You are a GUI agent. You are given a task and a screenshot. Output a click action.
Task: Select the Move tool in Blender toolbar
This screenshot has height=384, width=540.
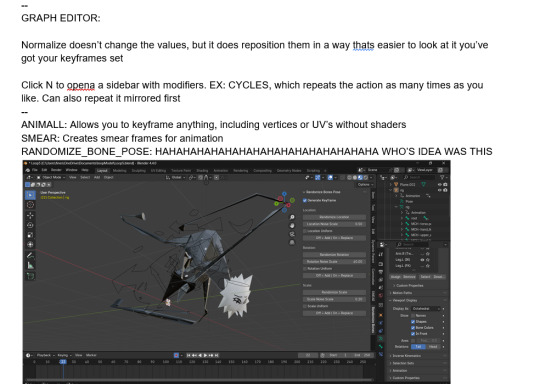(x=30, y=216)
